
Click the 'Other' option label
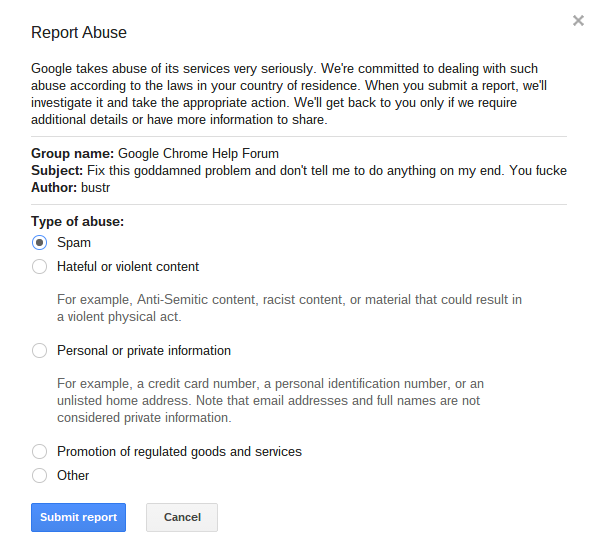click(x=73, y=476)
